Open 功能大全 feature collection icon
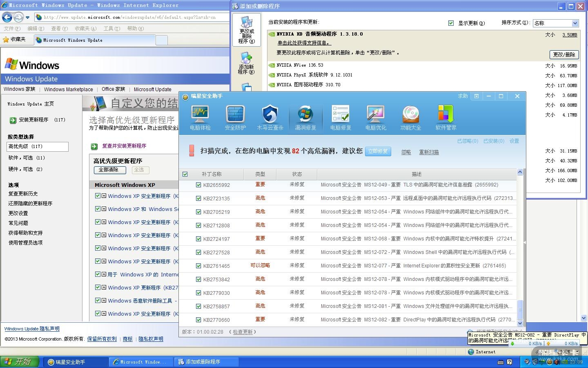Viewport: 588px width, 368px height. coord(411,118)
